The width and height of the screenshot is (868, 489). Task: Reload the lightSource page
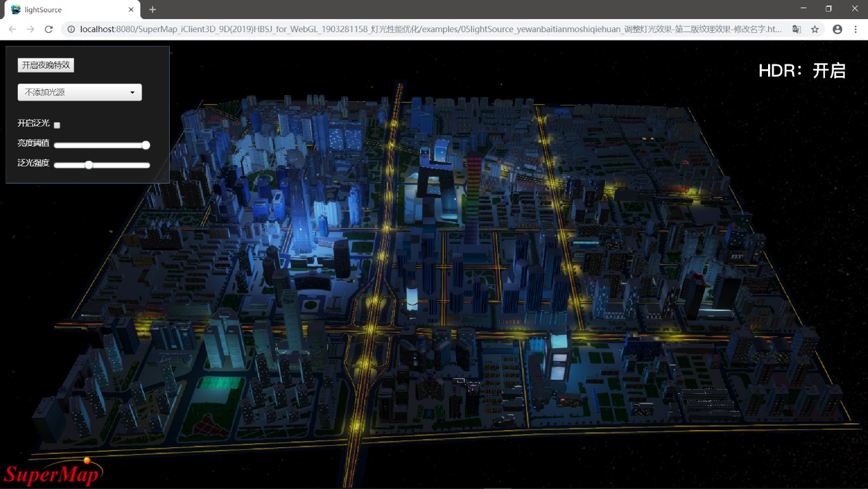pyautogui.click(x=49, y=29)
